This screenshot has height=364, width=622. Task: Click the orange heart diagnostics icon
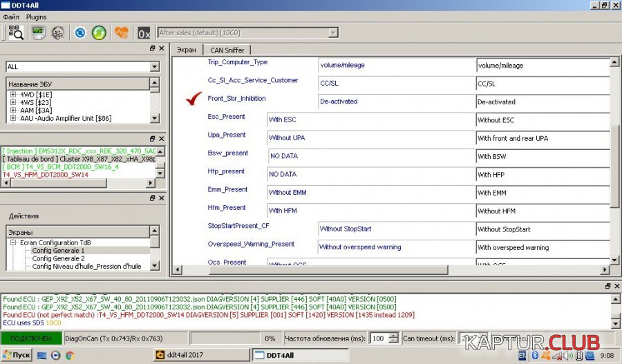[122, 32]
